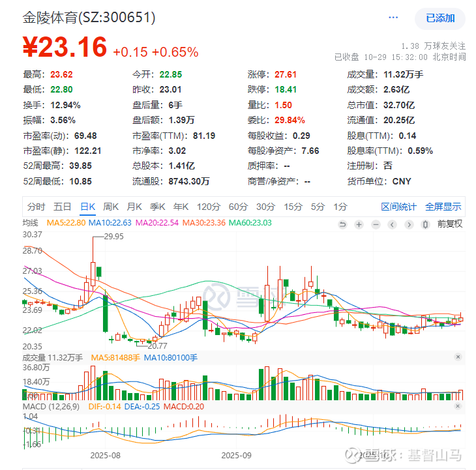The image size is (476, 470).
Task: Click the volume MA5:81488手 label
Action: tap(115, 358)
